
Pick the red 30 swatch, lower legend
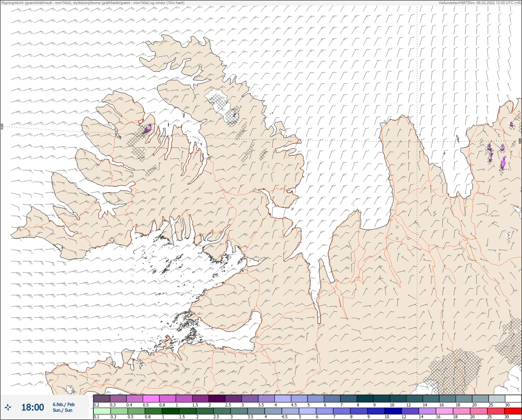(513, 411)
